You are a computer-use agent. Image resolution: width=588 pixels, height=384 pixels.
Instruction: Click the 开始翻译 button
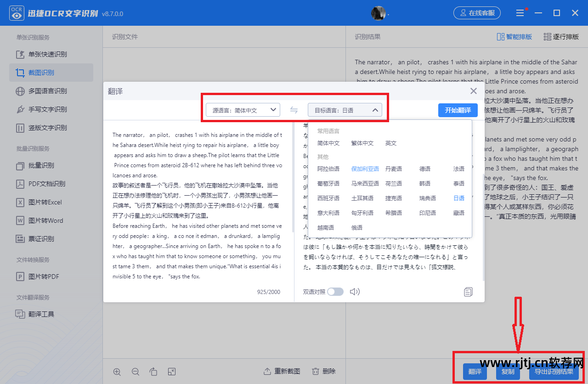click(458, 110)
